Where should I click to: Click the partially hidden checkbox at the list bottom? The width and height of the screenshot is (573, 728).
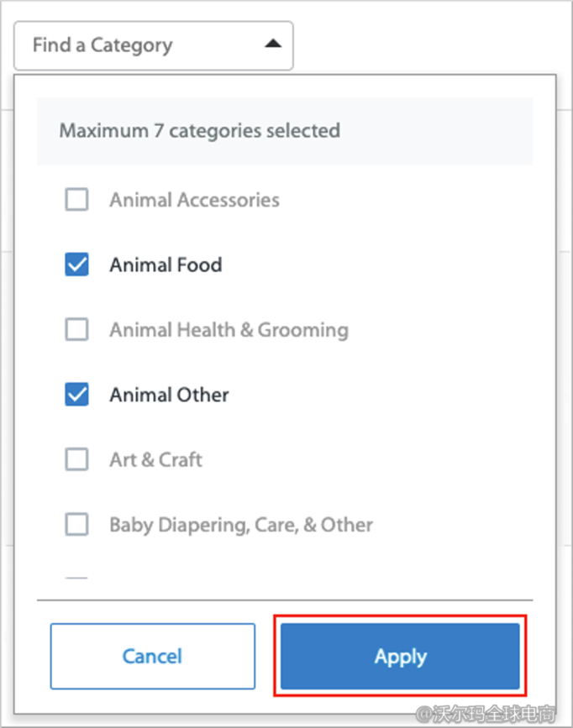coord(76,579)
